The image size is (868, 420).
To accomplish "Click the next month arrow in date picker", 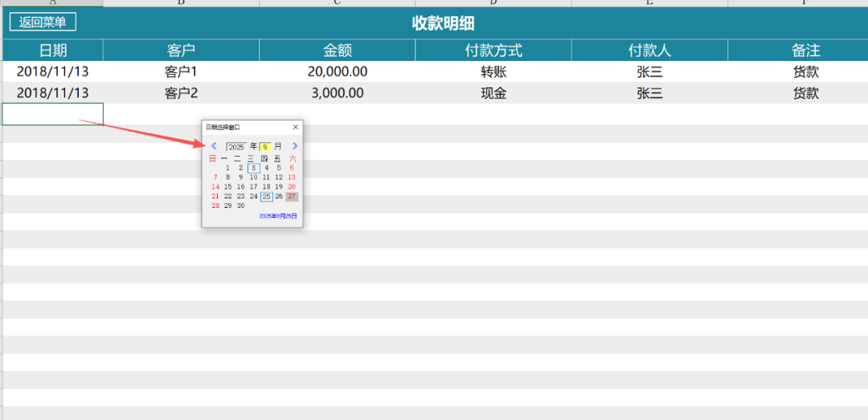I will (x=295, y=146).
